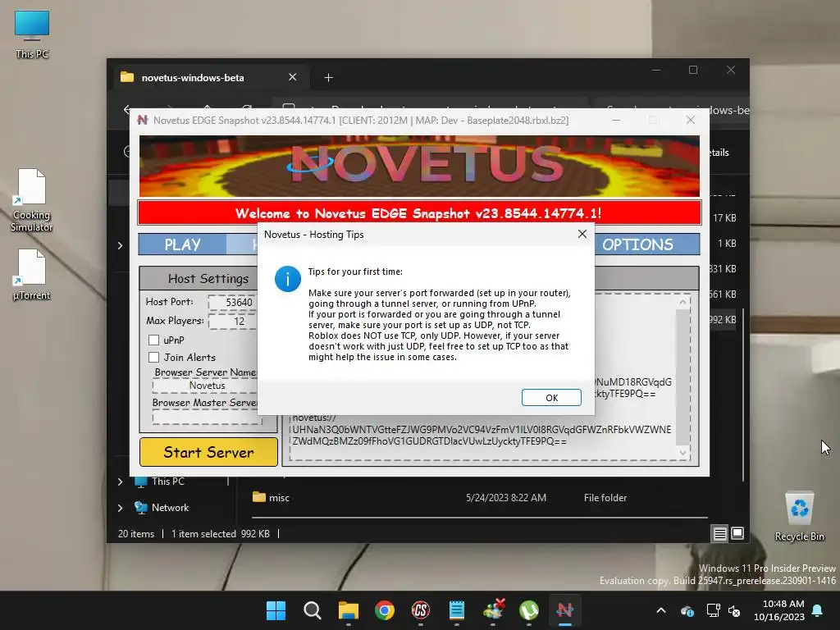This screenshot has height=630, width=840.
Task: Start the Novetus server
Action: [208, 452]
